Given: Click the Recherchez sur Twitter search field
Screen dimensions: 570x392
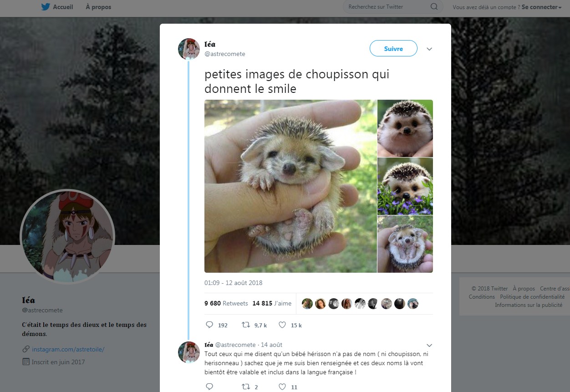Looking at the screenshot, I should point(387,7).
